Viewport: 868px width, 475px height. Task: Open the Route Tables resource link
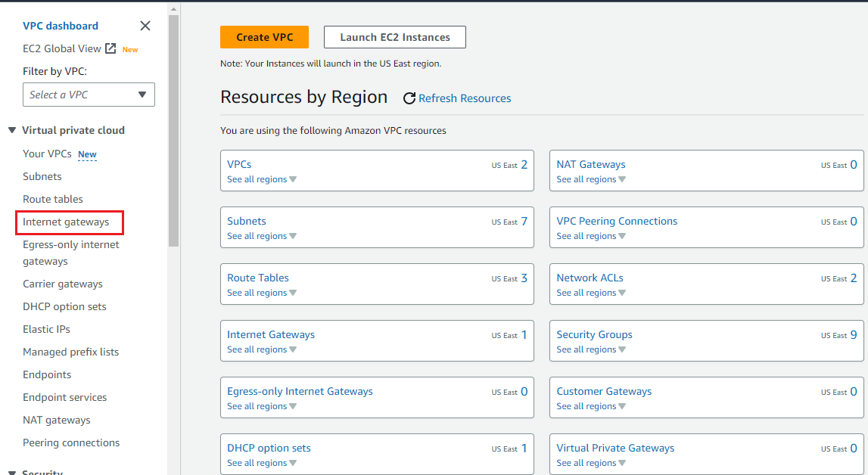(x=258, y=278)
